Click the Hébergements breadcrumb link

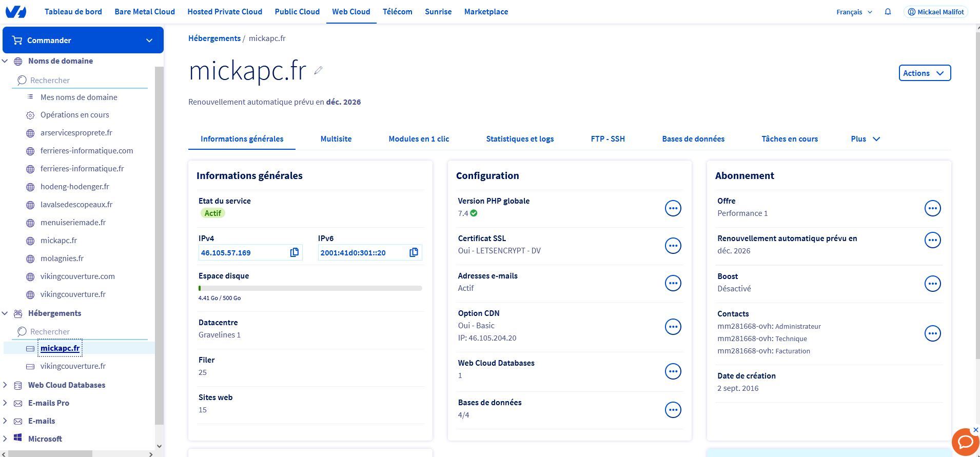tap(214, 38)
